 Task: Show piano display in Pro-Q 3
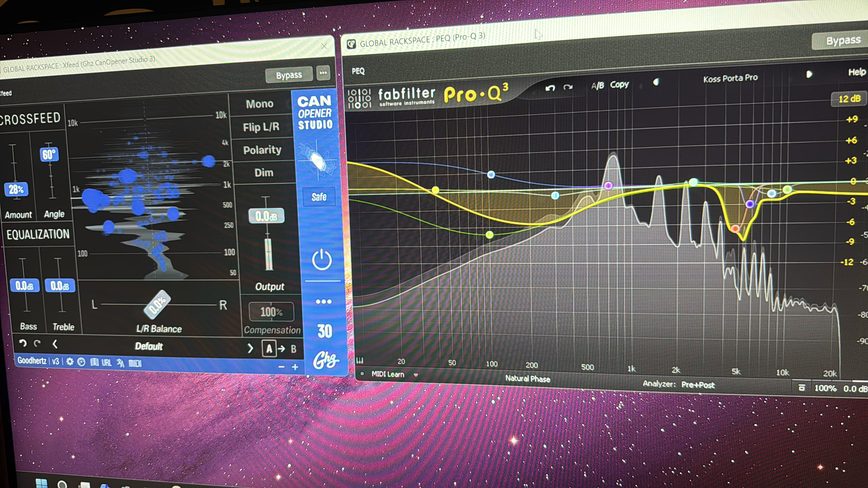(360, 360)
